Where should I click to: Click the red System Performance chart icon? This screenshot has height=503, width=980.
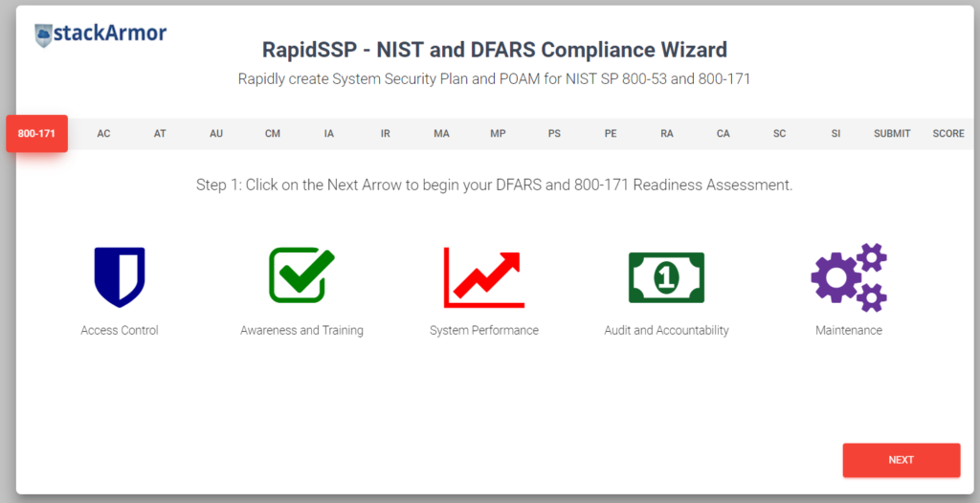[483, 276]
